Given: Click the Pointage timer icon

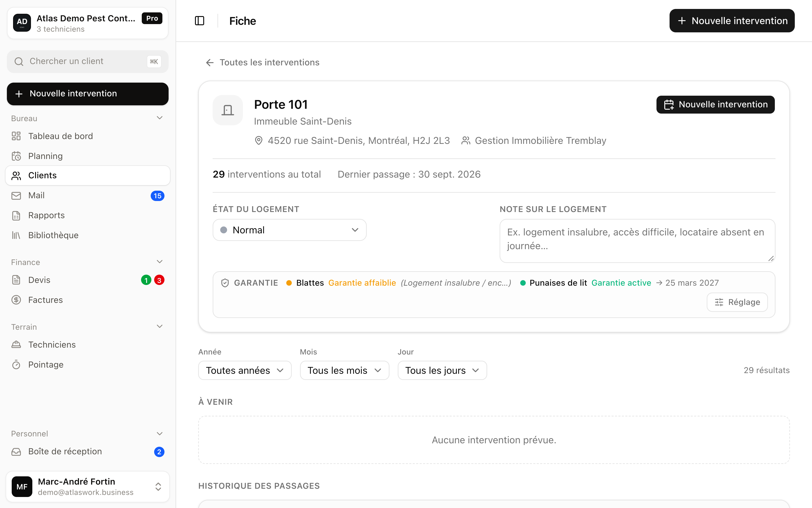Looking at the screenshot, I should [16, 365].
